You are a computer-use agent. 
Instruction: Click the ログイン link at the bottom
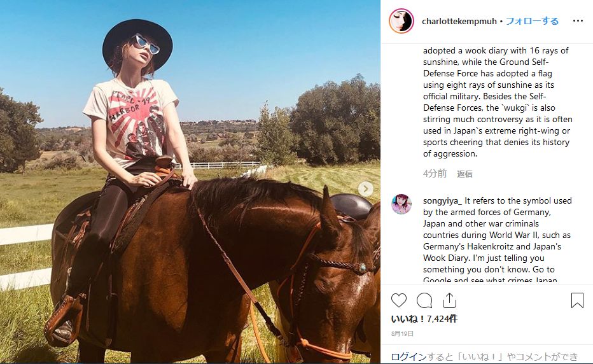(408, 356)
